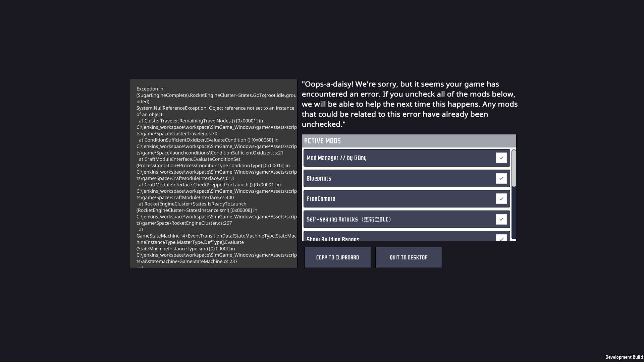Click the Oops-a-daisy error message text
The image size is (644, 362).
[409, 104]
